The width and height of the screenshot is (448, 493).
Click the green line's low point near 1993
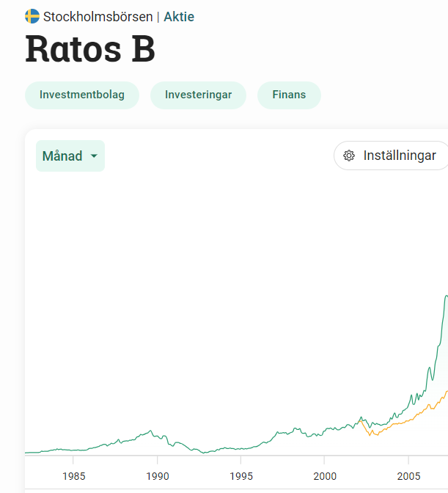pos(205,452)
